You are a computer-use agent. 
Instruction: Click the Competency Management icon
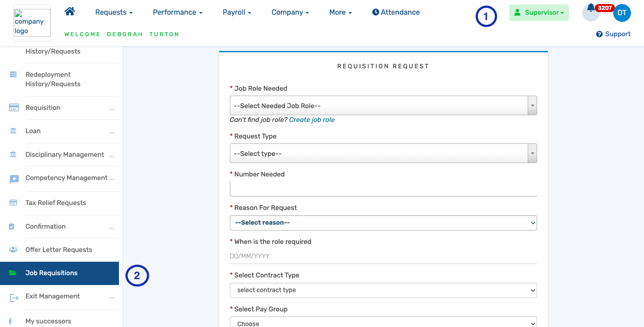click(x=13, y=178)
